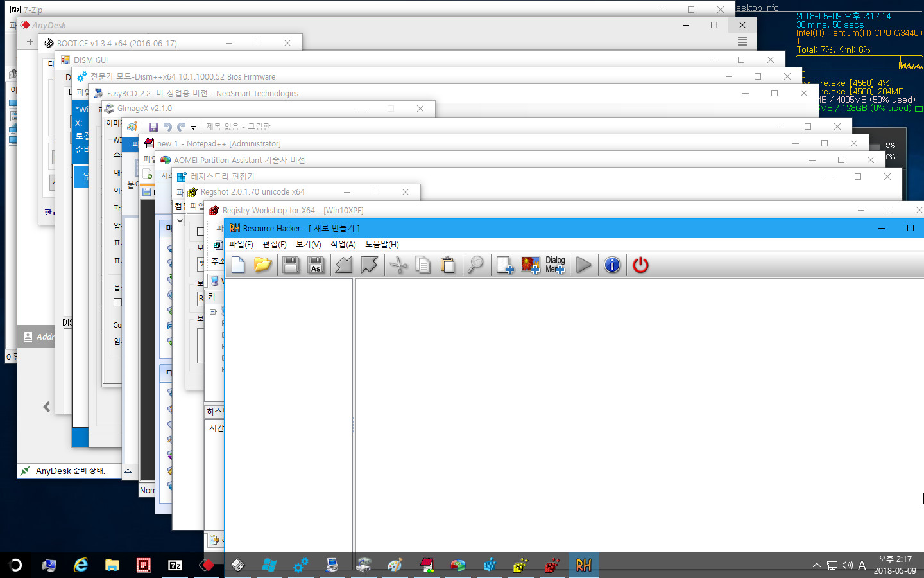The width and height of the screenshot is (924, 578).
Task: Bring the GImageX v2.1.0 window to the front by its title
Action: (x=144, y=109)
